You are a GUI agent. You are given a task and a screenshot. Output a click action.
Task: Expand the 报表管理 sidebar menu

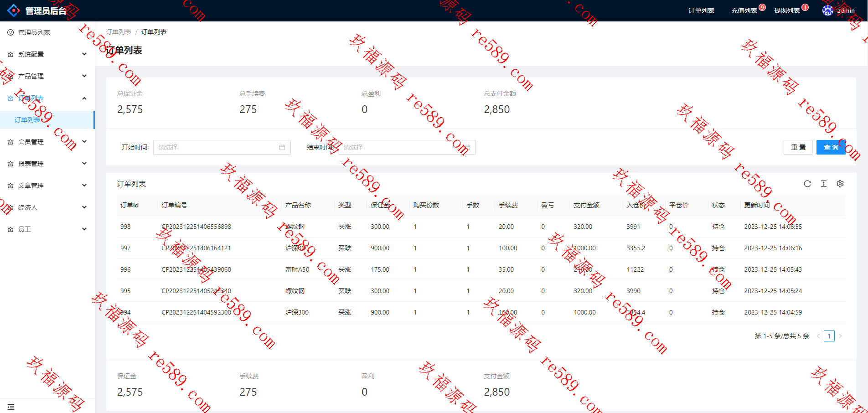pos(47,164)
